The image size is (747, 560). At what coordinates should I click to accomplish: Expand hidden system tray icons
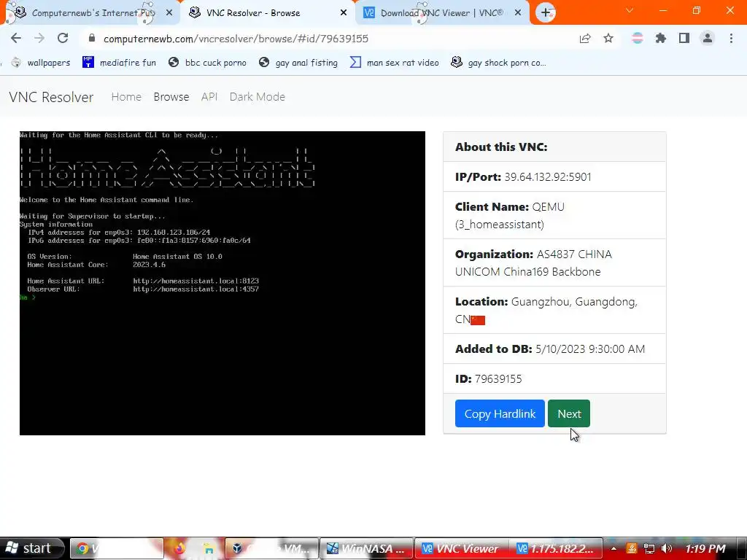tap(614, 548)
